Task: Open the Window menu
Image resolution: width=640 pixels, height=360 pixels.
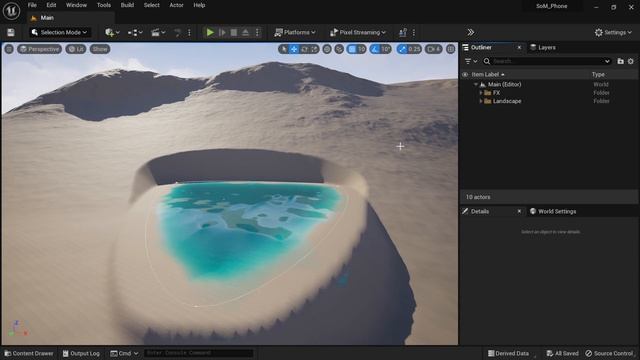Action: click(x=76, y=5)
